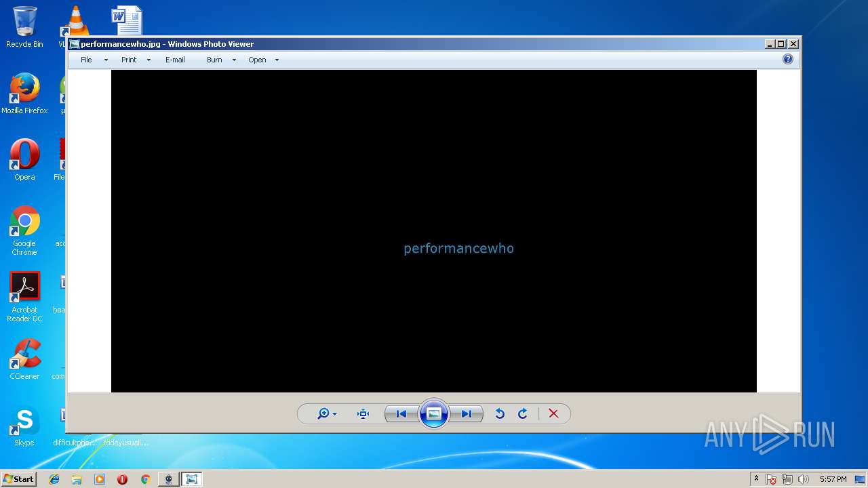This screenshot has width=868, height=488.
Task: Rotate the image counterclockwise
Action: (x=500, y=413)
